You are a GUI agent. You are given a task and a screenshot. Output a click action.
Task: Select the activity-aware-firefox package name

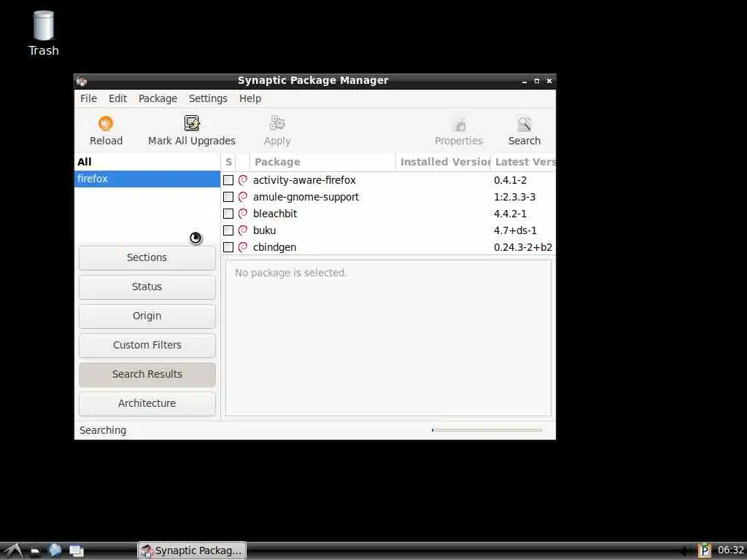(304, 180)
